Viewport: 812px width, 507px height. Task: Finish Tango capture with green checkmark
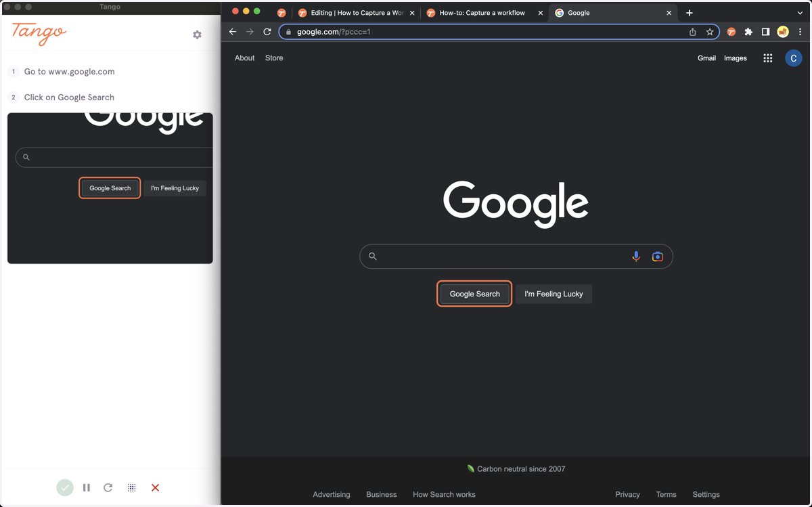click(x=65, y=487)
